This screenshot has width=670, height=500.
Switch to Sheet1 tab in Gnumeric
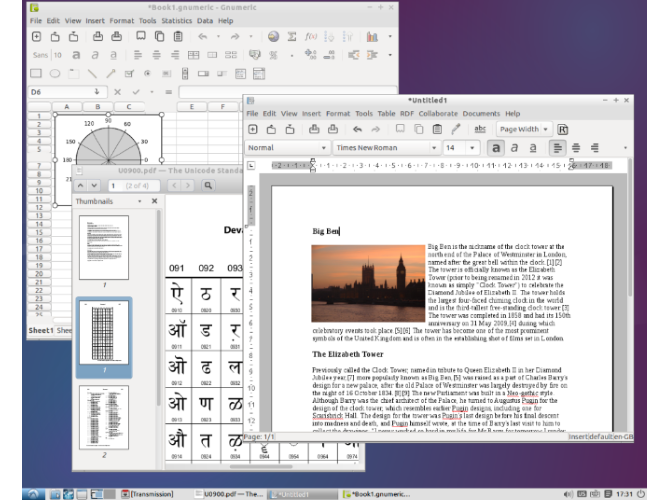41,330
